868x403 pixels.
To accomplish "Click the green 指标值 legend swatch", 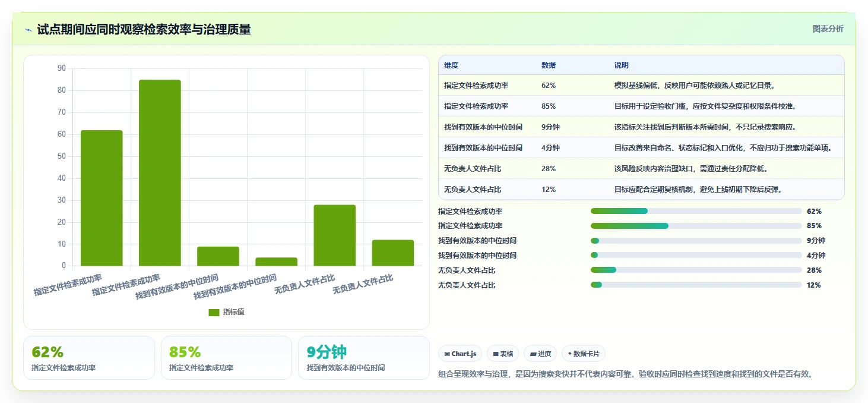I will click(214, 313).
